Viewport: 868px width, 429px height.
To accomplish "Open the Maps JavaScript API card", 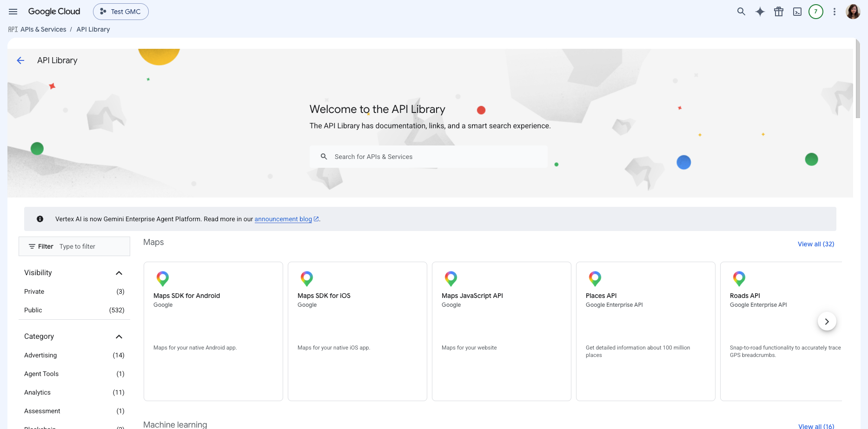I will (502, 331).
